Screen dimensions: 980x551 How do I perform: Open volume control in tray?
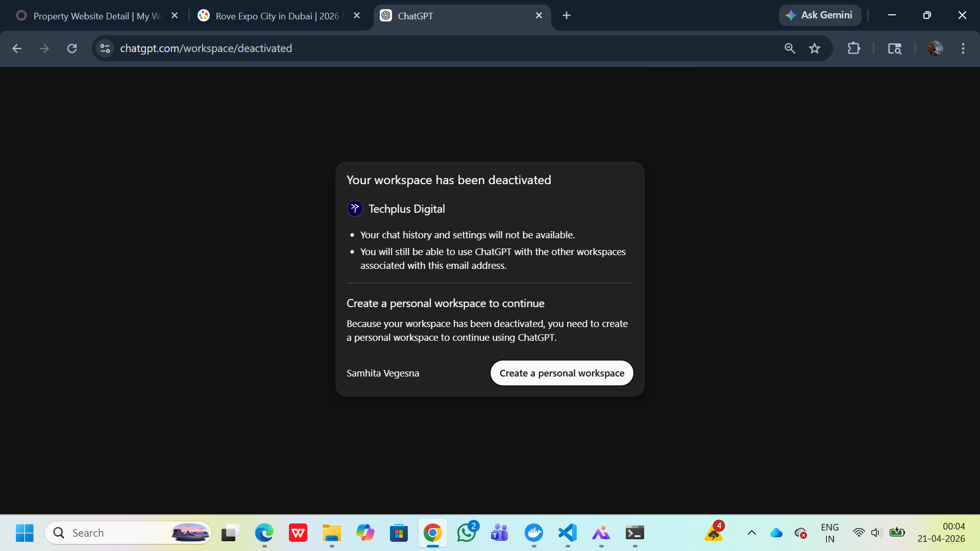[877, 533]
